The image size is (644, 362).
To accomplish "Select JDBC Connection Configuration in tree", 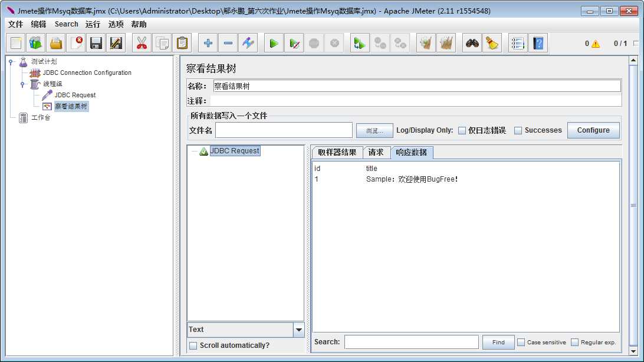I will [87, 73].
